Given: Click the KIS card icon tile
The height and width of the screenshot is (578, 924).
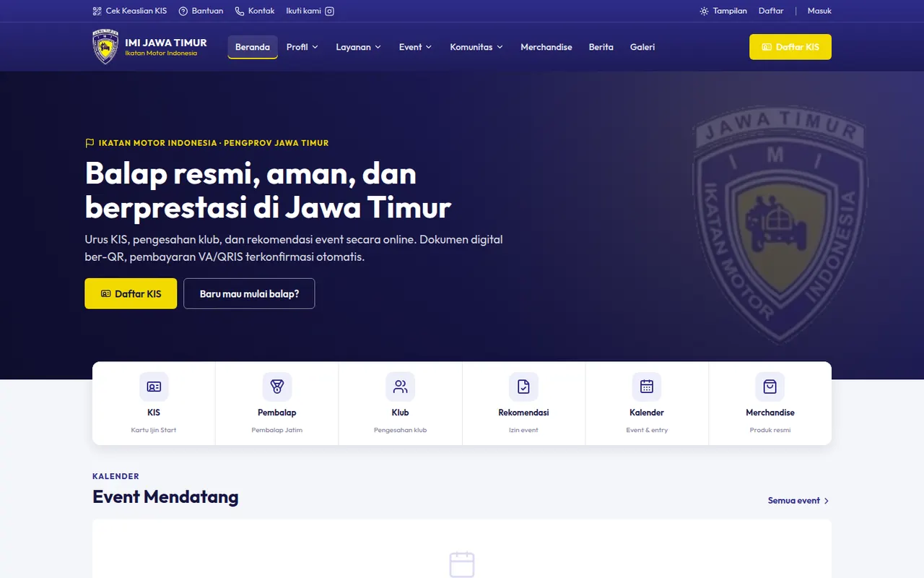Looking at the screenshot, I should pyautogui.click(x=154, y=387).
